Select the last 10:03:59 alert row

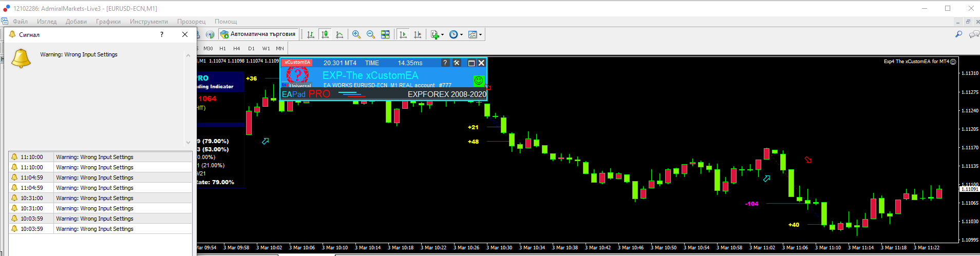[x=100, y=229]
